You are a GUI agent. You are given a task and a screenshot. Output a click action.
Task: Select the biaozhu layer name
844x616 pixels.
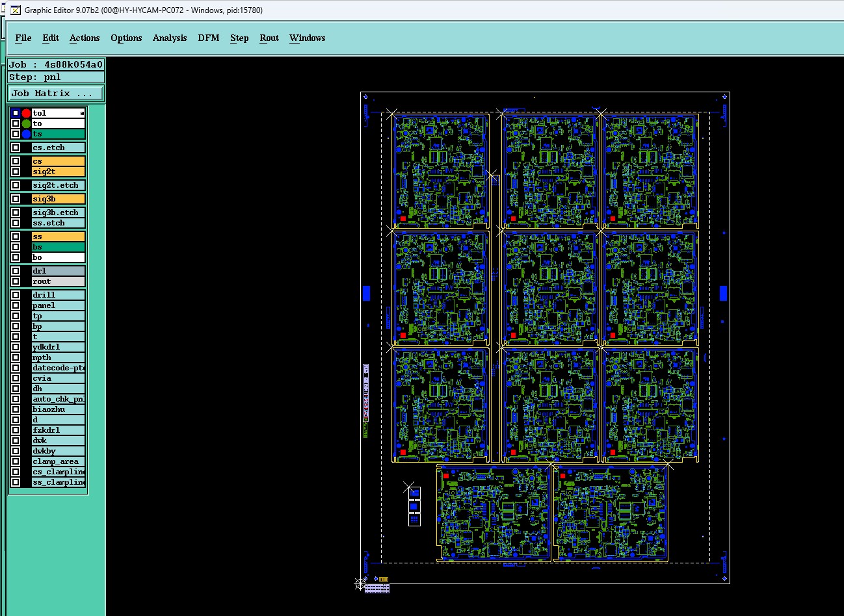pyautogui.click(x=59, y=409)
